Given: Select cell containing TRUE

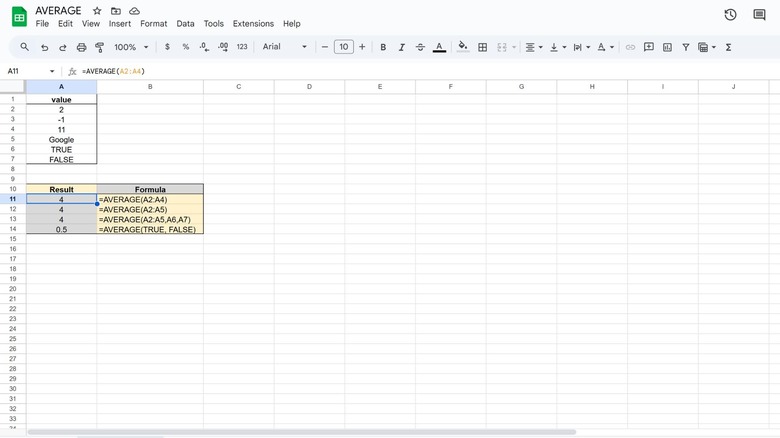Looking at the screenshot, I should 61,149.
